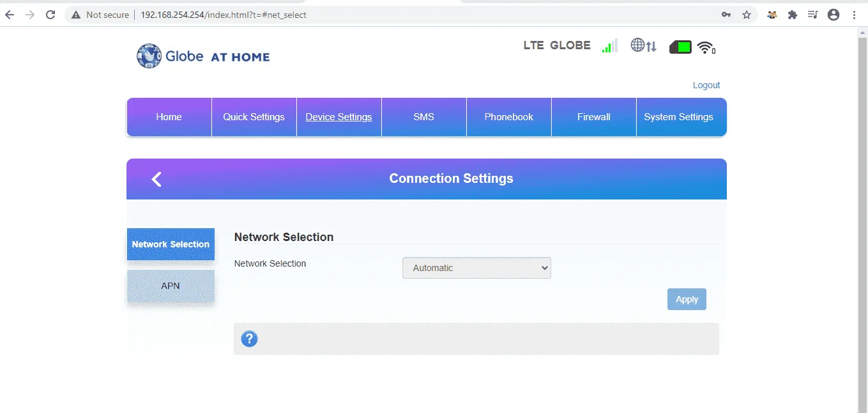
Task: Click the Network Selection section heading
Action: 284,237
